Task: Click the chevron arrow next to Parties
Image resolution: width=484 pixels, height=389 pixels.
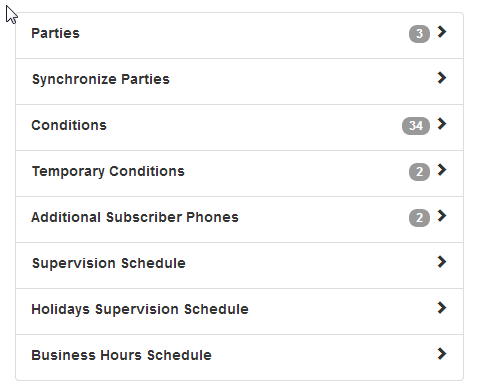Action: click(x=442, y=32)
